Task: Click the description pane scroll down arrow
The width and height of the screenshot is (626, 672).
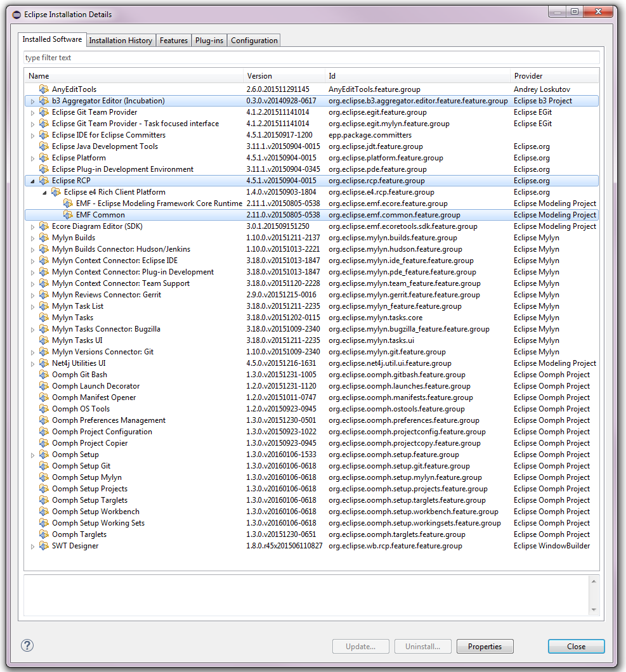Action: [594, 609]
